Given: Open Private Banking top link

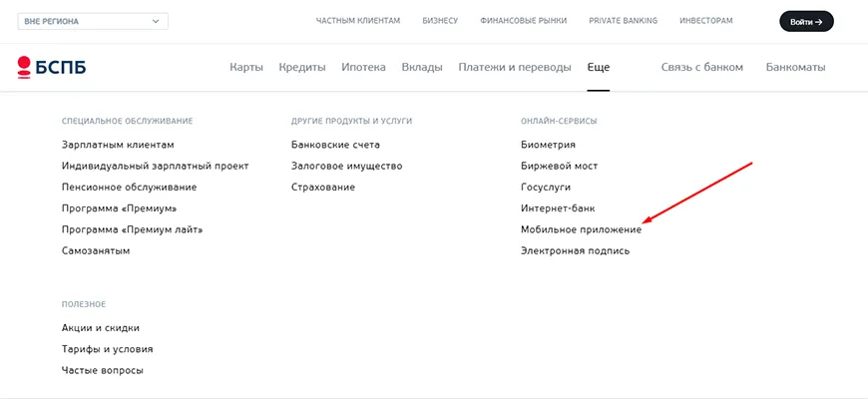Looking at the screenshot, I should [623, 21].
